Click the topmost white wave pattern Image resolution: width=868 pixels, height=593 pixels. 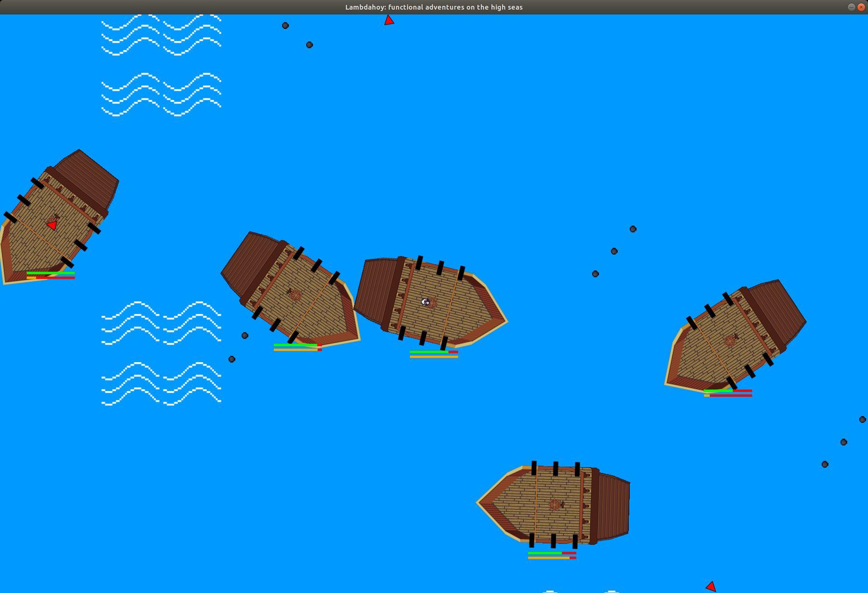tap(161, 35)
